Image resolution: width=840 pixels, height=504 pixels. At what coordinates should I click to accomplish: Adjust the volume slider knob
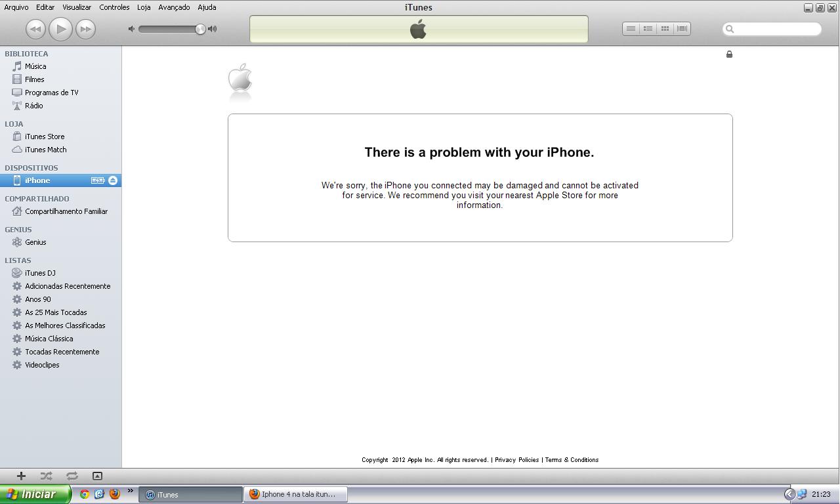[200, 29]
